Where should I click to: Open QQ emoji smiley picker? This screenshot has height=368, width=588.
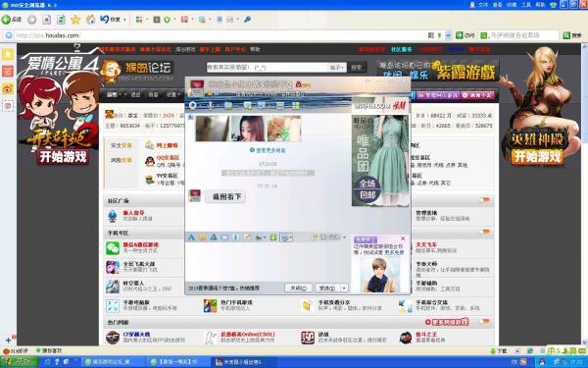tap(202, 237)
